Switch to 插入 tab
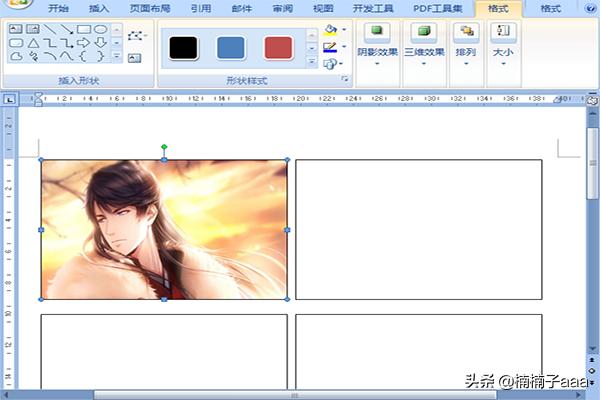Image resolution: width=600 pixels, height=400 pixels. click(99, 8)
